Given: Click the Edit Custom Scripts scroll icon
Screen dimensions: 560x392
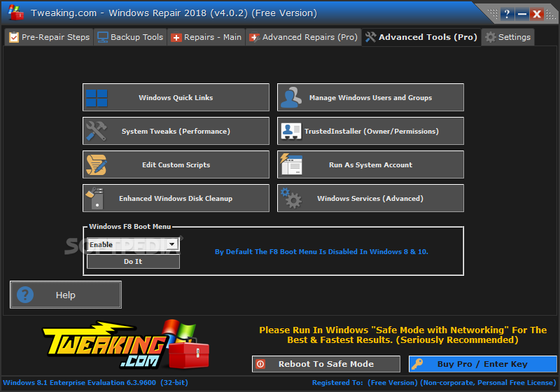Looking at the screenshot, I should click(x=97, y=164).
